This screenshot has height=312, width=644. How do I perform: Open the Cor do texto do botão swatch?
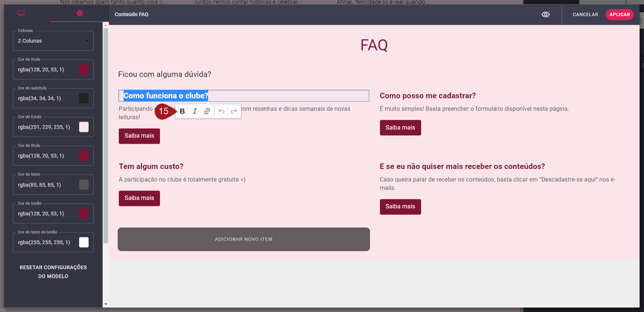(84, 242)
